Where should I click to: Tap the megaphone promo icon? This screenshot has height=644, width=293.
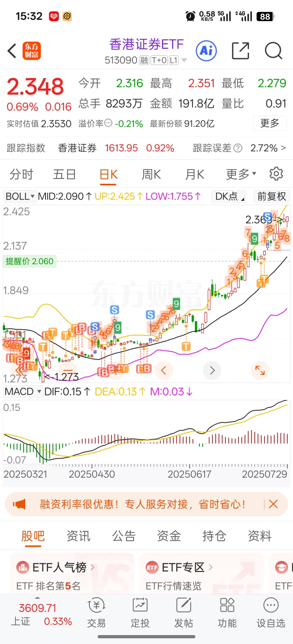click(19, 504)
